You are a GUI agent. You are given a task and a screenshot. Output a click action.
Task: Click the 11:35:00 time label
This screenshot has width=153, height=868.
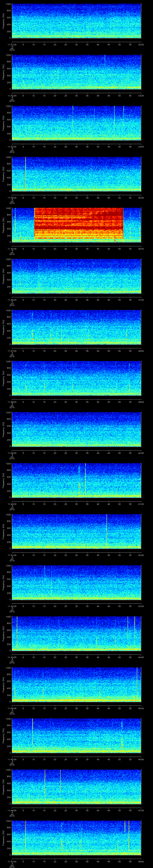(x=12, y=249)
